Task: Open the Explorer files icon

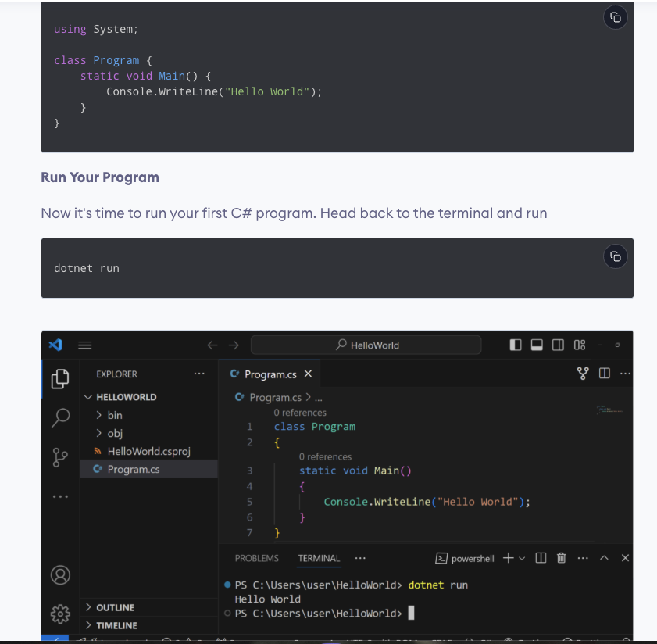Action: 59,379
